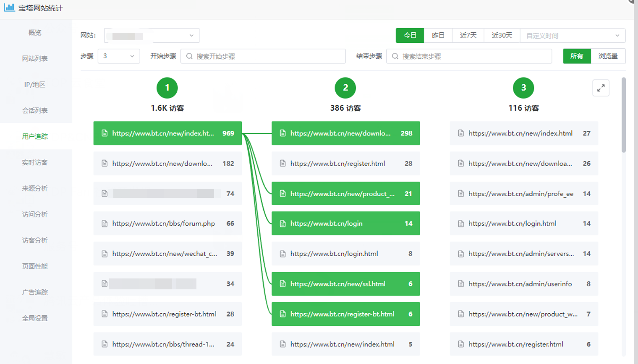Click page icon of bbs/forum.php row

click(105, 224)
